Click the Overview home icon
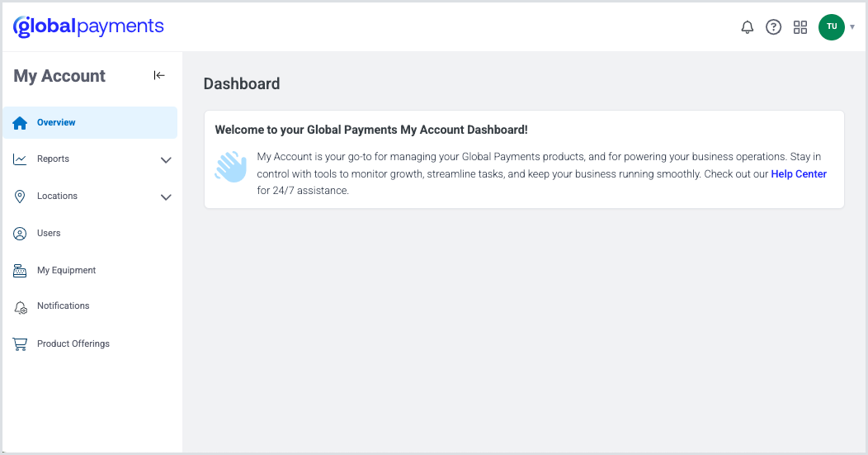The image size is (868, 455). (21, 123)
